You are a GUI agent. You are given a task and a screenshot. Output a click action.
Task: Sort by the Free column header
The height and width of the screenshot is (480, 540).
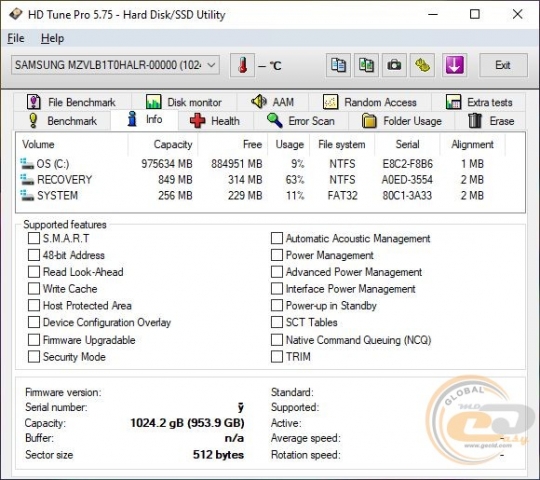[x=232, y=144]
